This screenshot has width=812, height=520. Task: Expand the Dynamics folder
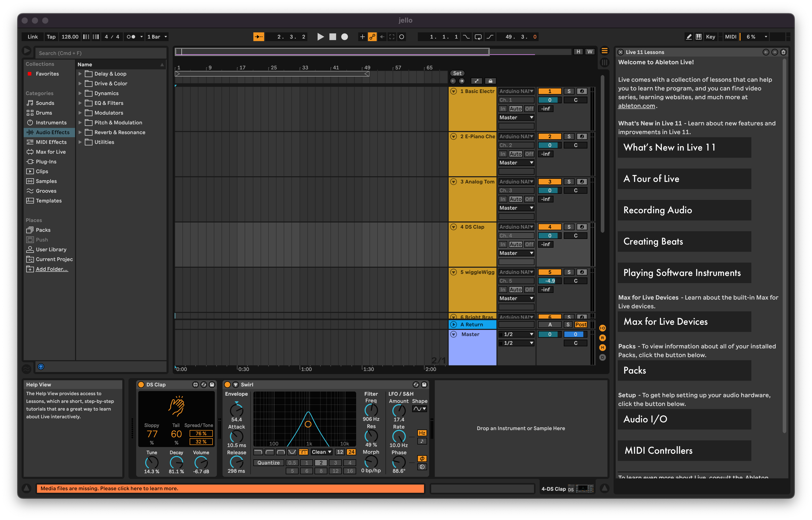point(80,93)
